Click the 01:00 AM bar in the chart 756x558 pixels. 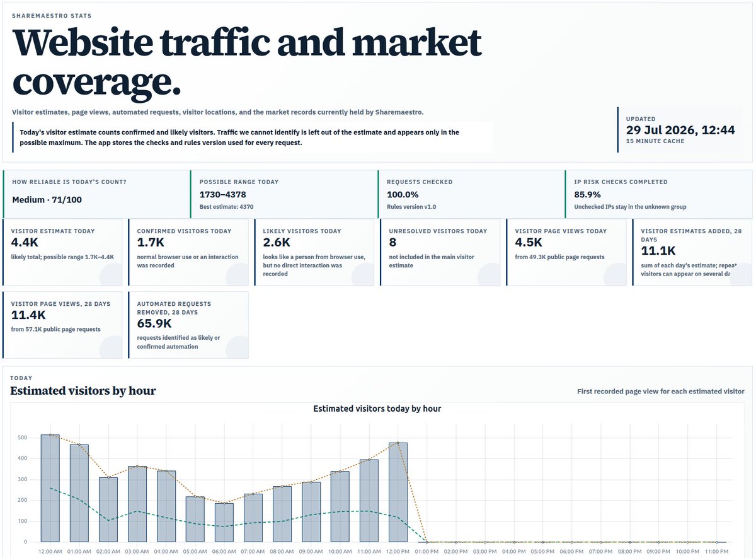[x=79, y=493]
